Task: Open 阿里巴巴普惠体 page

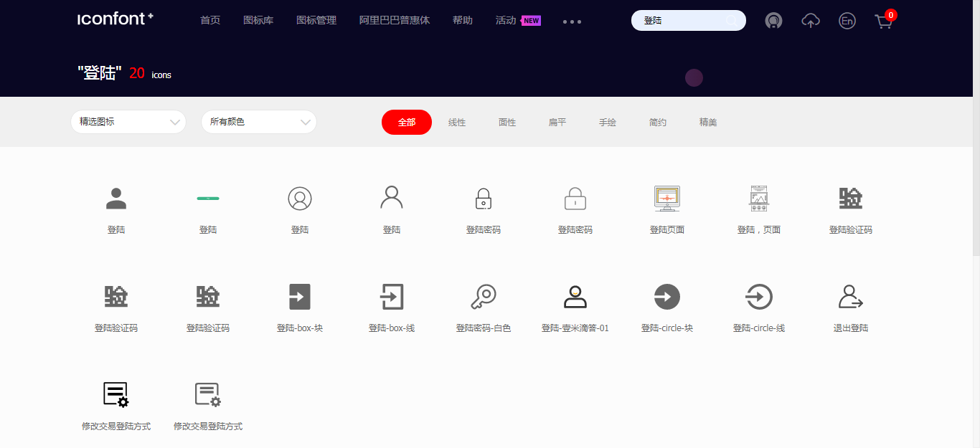Action: tap(395, 20)
